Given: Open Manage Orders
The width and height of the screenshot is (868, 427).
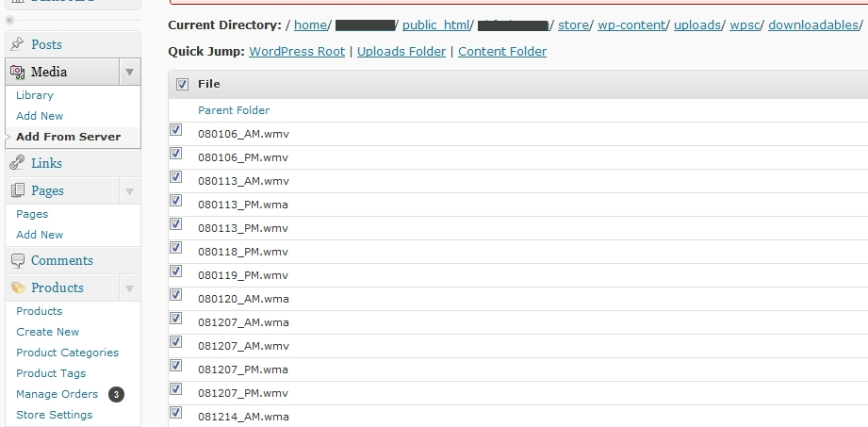Looking at the screenshot, I should [57, 394].
